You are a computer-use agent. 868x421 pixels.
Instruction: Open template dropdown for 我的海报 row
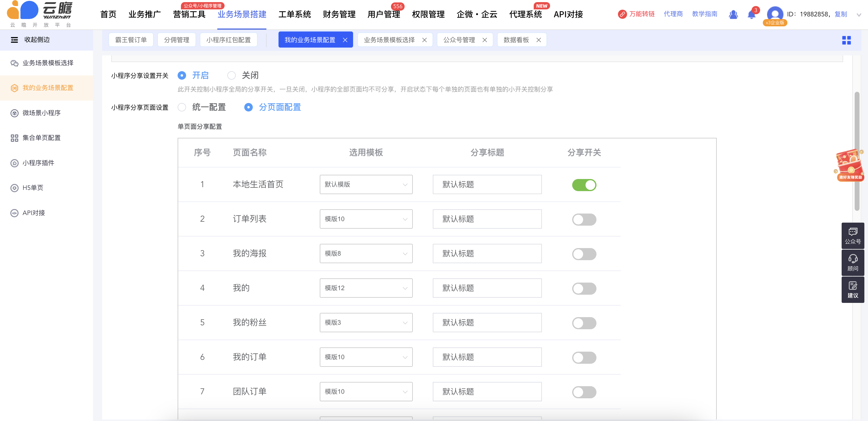[366, 254]
